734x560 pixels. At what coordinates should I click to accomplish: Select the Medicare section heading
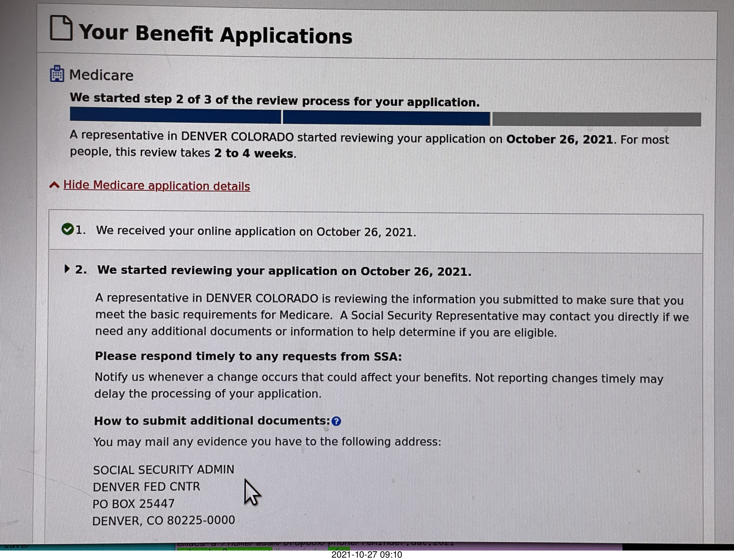(101, 75)
